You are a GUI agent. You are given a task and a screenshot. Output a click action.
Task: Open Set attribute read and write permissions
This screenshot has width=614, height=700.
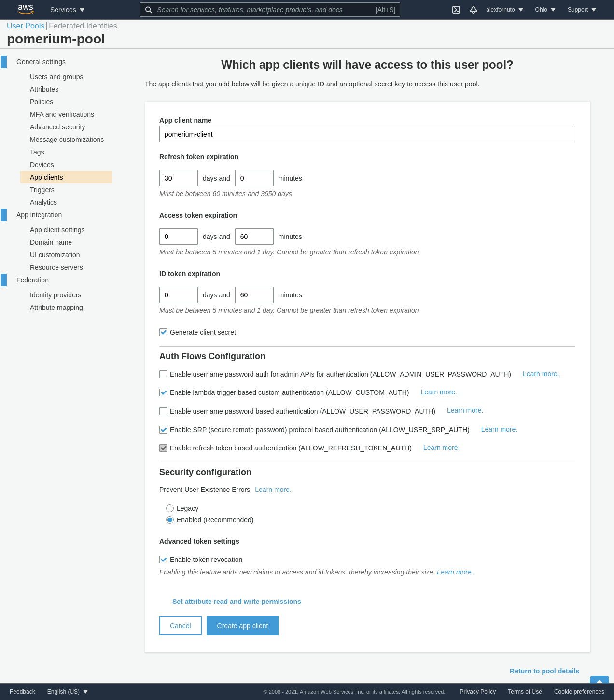click(x=237, y=602)
